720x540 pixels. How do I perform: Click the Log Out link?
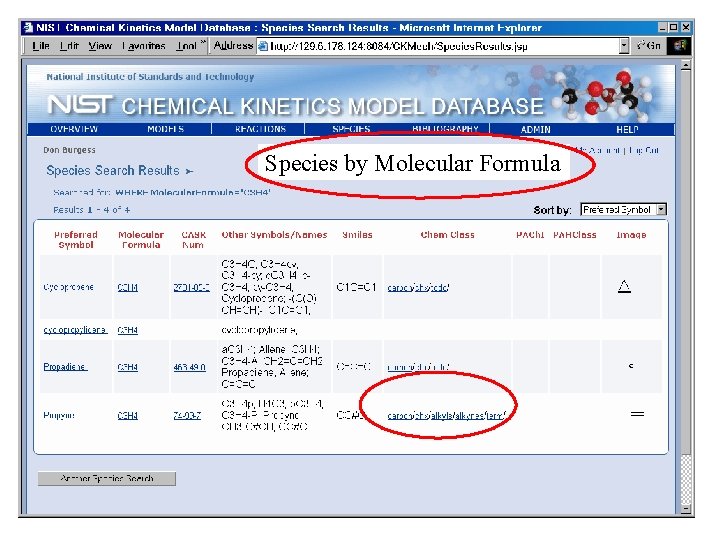[x=644, y=150]
